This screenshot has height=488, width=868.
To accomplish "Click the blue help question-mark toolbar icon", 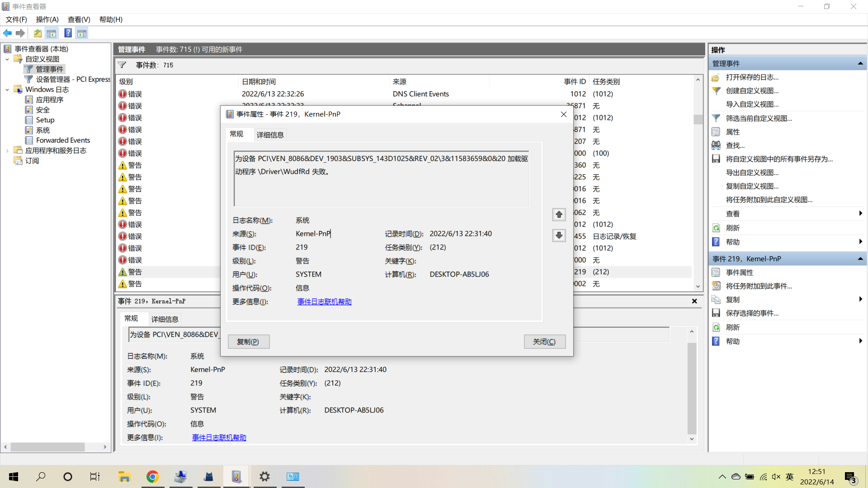I will point(68,33).
